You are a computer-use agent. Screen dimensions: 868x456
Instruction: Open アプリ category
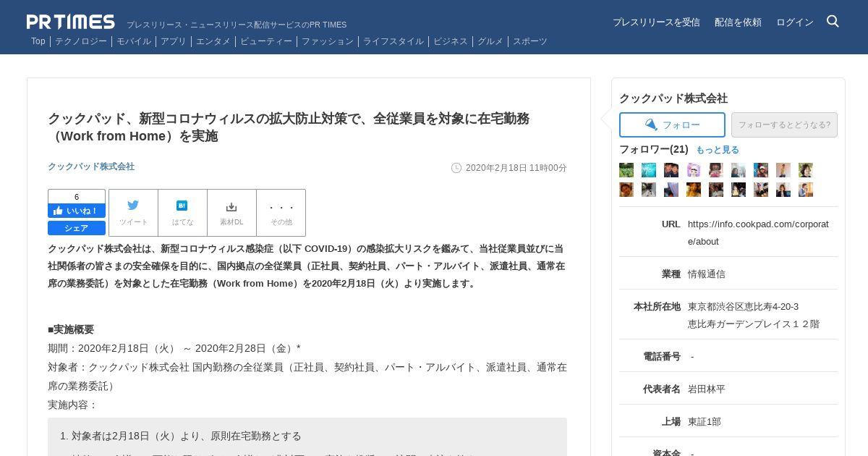(174, 41)
